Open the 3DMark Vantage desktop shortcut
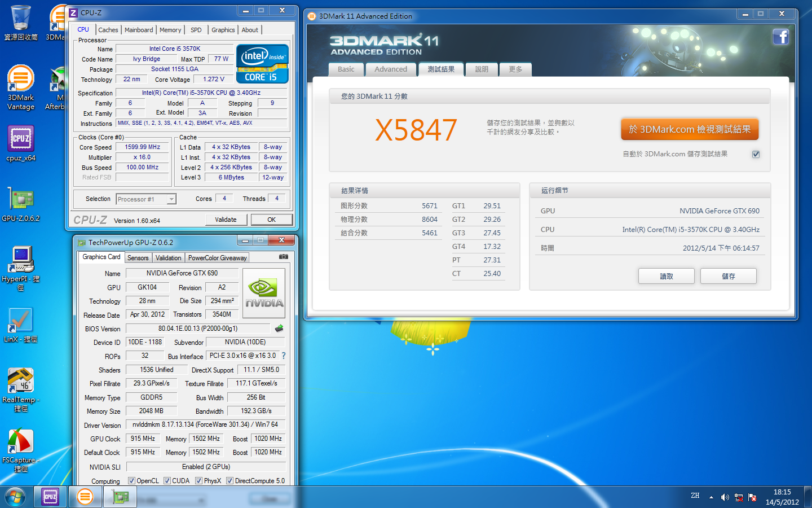The width and height of the screenshot is (812, 508). 21,87
